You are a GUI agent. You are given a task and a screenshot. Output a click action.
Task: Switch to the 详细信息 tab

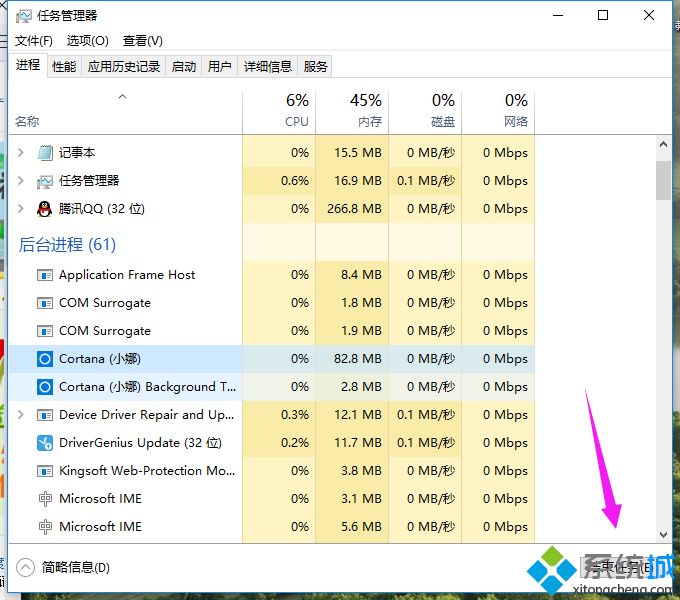point(268,67)
